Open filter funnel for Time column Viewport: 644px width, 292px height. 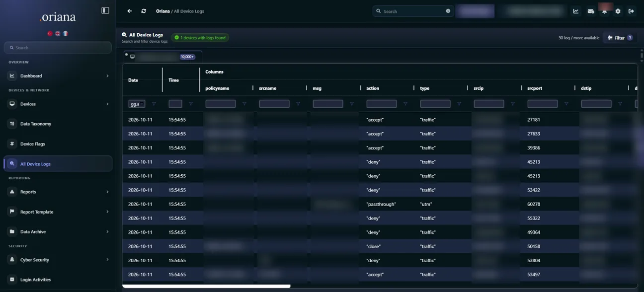click(191, 104)
